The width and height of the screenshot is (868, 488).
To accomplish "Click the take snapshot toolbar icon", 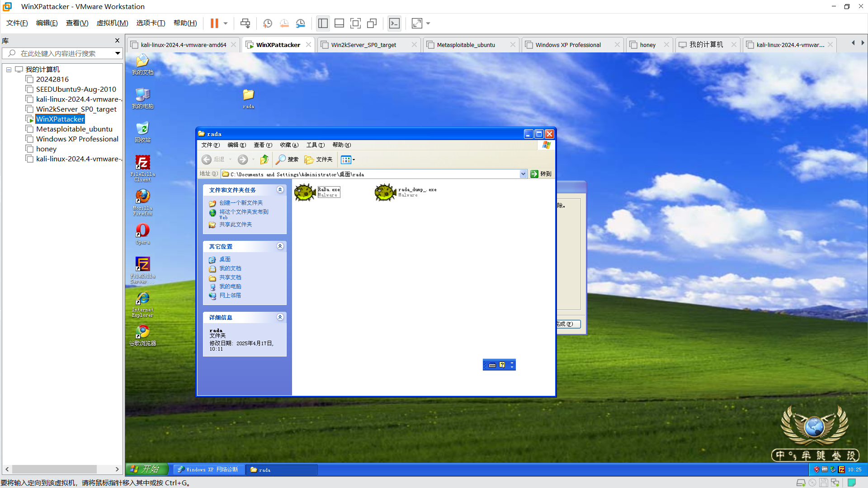I will (x=268, y=23).
